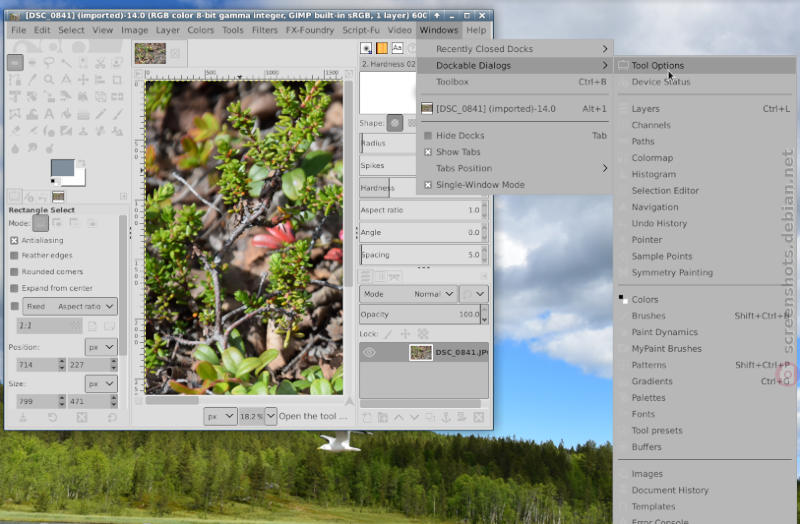
Task: Select the Move tool
Action: pyautogui.click(x=83, y=80)
